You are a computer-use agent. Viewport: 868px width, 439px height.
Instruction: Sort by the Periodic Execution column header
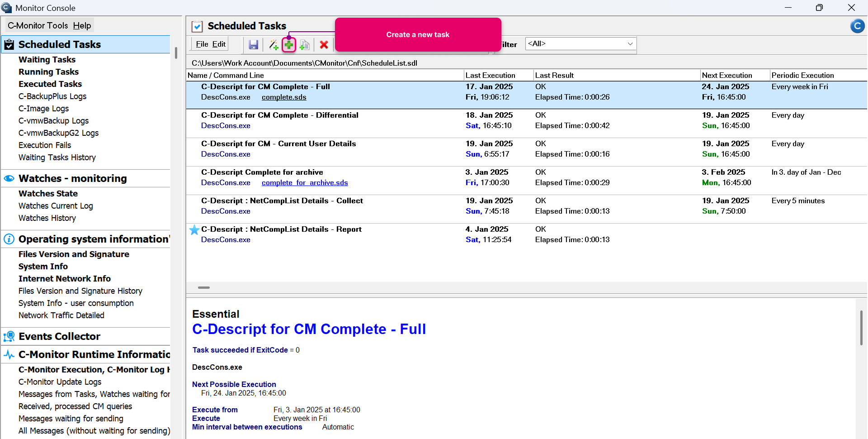point(818,75)
